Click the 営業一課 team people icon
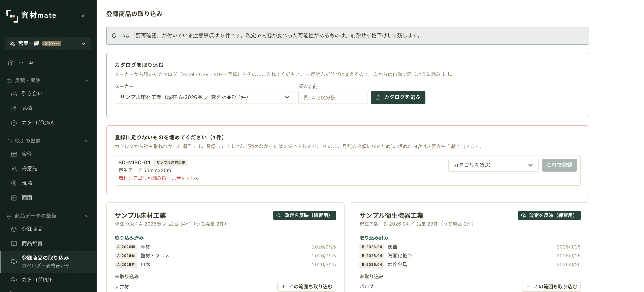The width and height of the screenshot is (644, 292). click(12, 43)
